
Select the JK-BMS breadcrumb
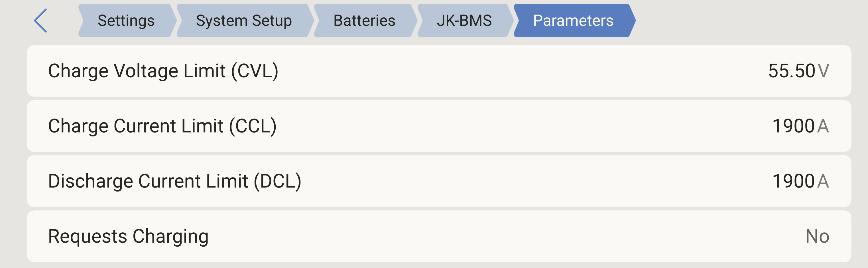464,21
